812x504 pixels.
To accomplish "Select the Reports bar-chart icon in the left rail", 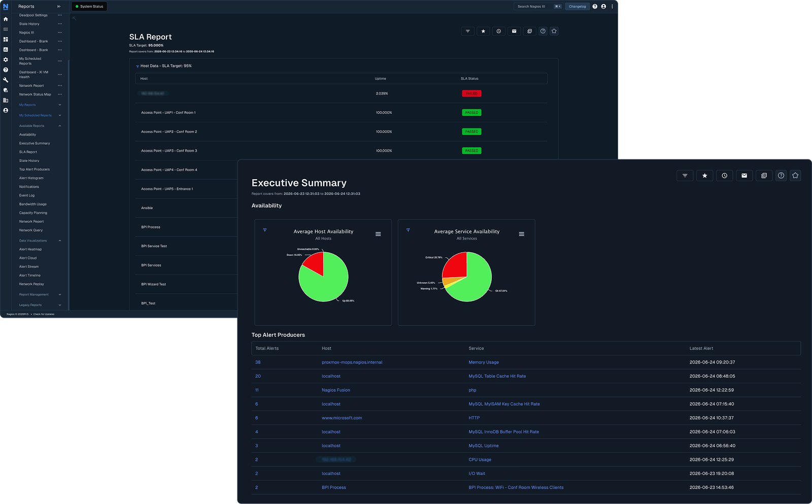I will point(6,49).
